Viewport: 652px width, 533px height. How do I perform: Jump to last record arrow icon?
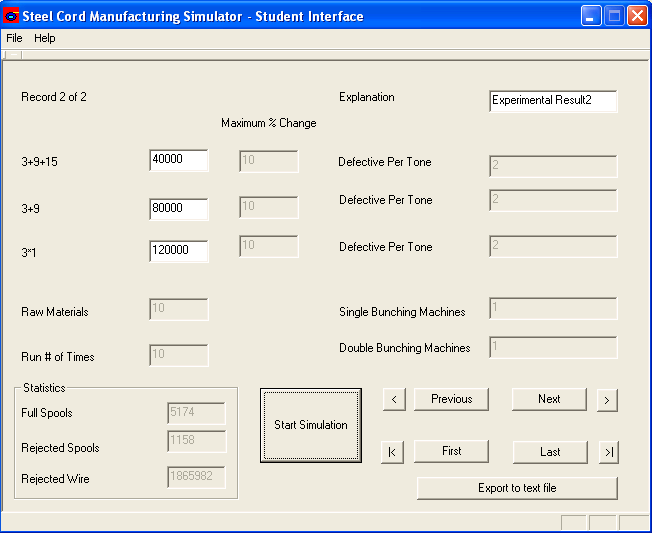pos(609,452)
